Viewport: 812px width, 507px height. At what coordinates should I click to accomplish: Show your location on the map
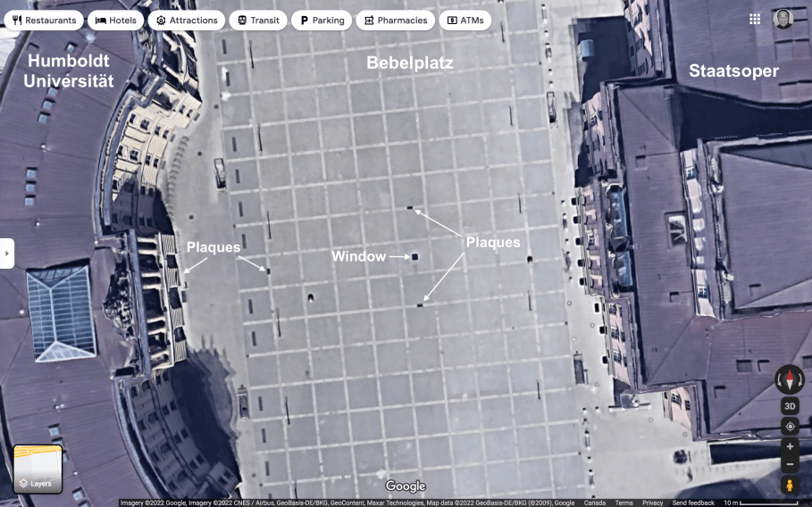pos(790,427)
